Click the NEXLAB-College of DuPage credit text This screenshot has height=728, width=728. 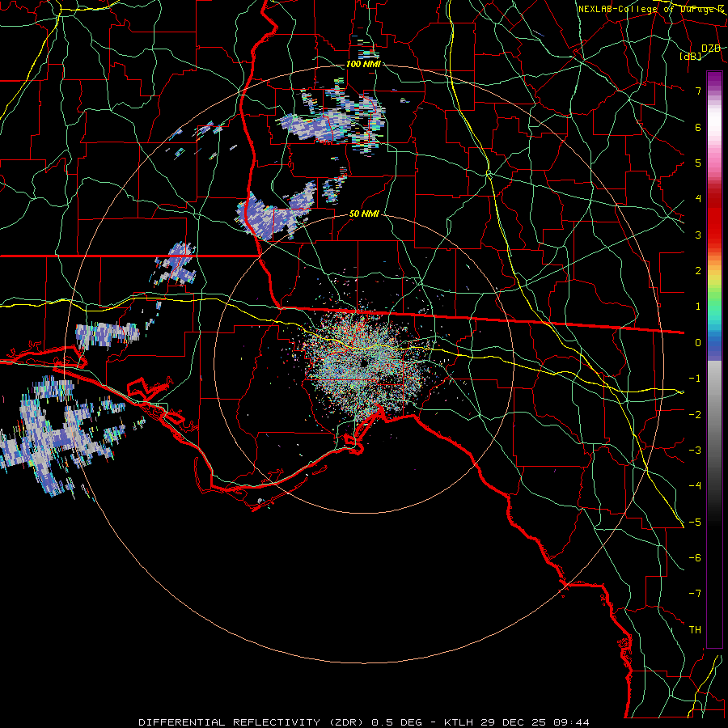click(x=650, y=9)
